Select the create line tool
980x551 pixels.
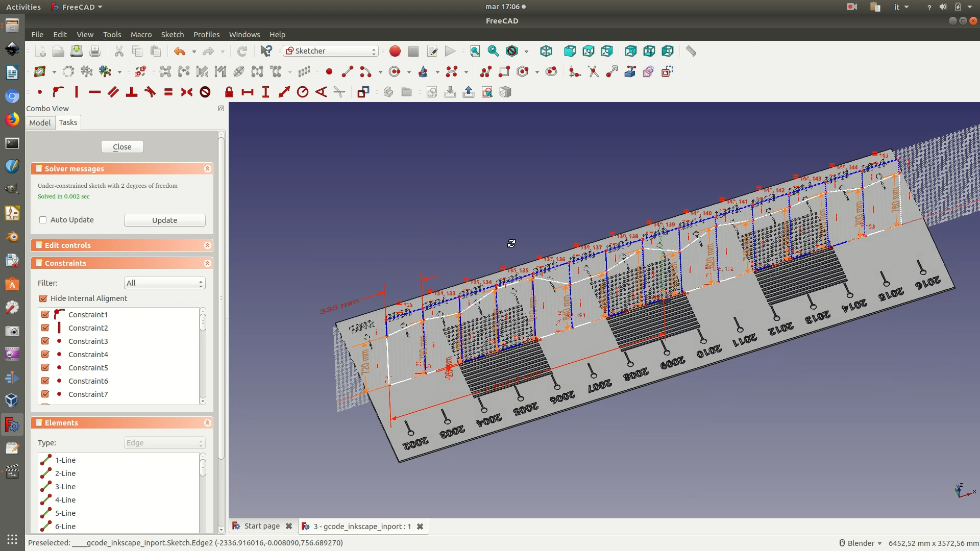point(348,72)
